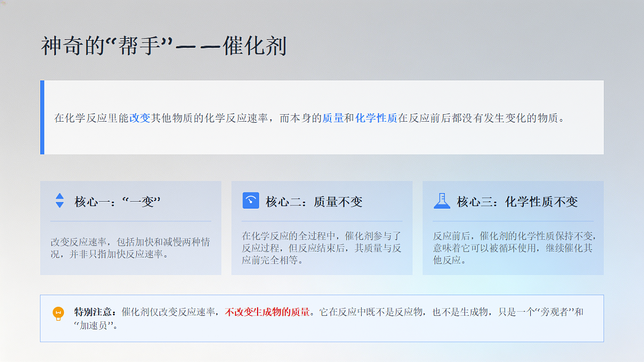The height and width of the screenshot is (362, 644).
Task: Click the heading 核心二:质量不变
Action: 314,202
